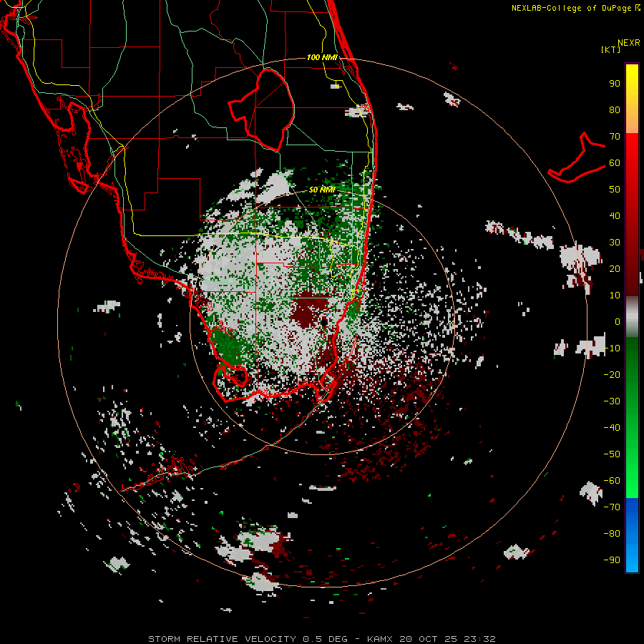This screenshot has width=644, height=644.
Task: Click the positive 10 scale label
Action: [615, 296]
